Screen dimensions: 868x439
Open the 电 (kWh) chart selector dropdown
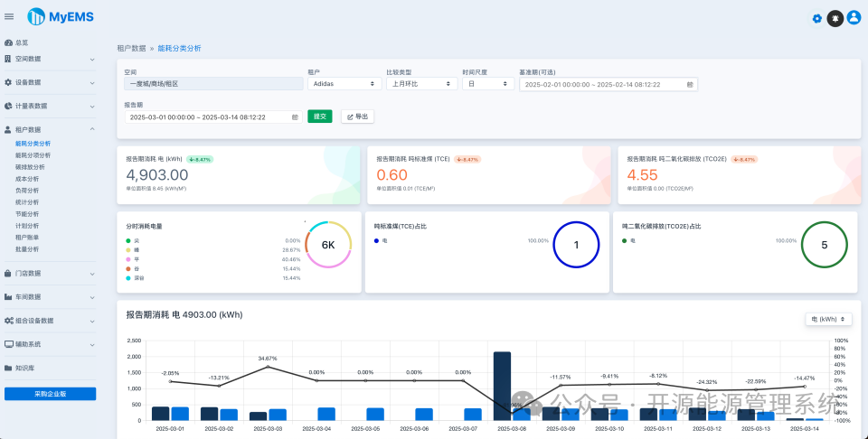pyautogui.click(x=828, y=319)
